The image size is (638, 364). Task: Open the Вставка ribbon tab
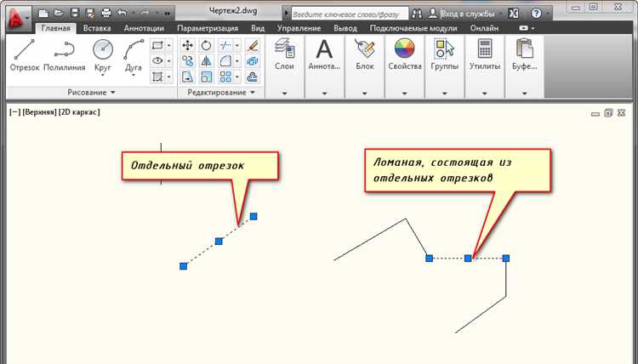pyautogui.click(x=96, y=28)
